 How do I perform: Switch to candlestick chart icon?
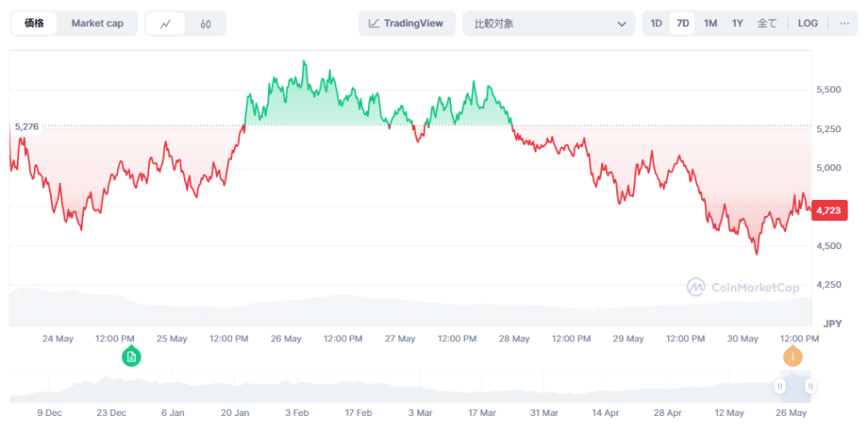(x=206, y=24)
